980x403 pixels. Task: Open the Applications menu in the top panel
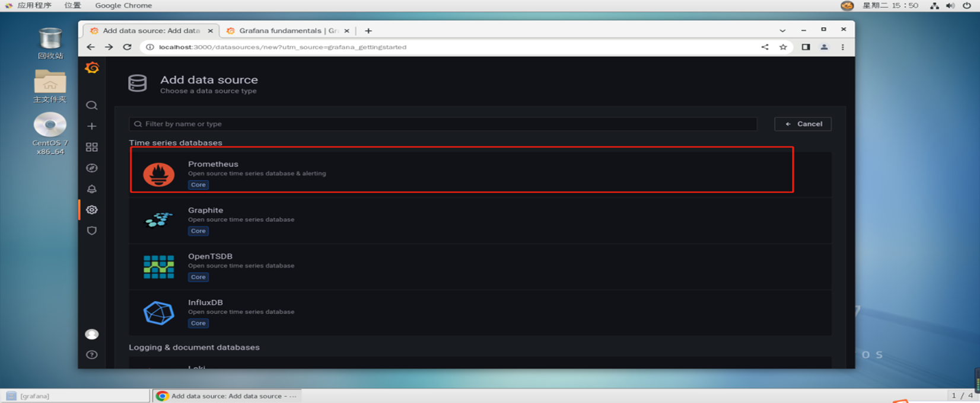[x=28, y=5]
